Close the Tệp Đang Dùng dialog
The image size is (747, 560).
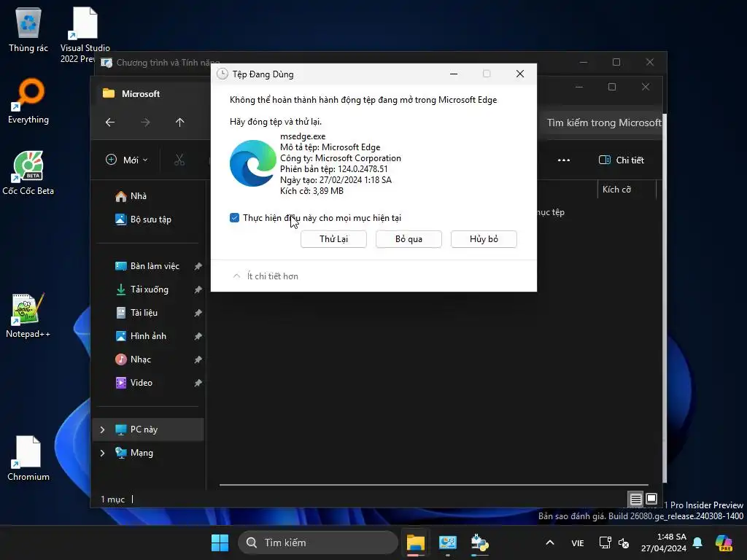[520, 74]
